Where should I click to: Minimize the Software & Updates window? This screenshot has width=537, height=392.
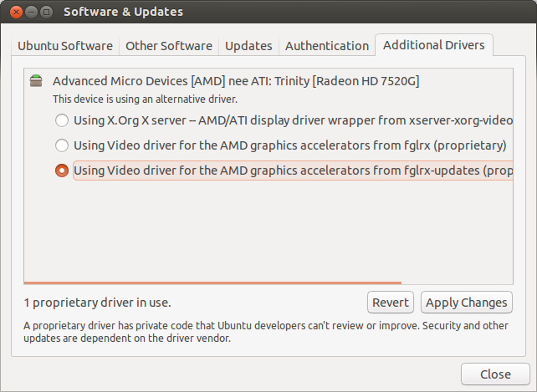(x=29, y=13)
